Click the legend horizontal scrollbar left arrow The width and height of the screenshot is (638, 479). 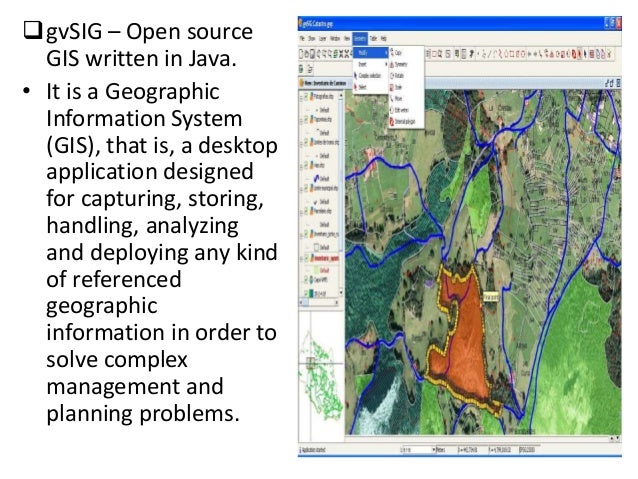tap(302, 302)
